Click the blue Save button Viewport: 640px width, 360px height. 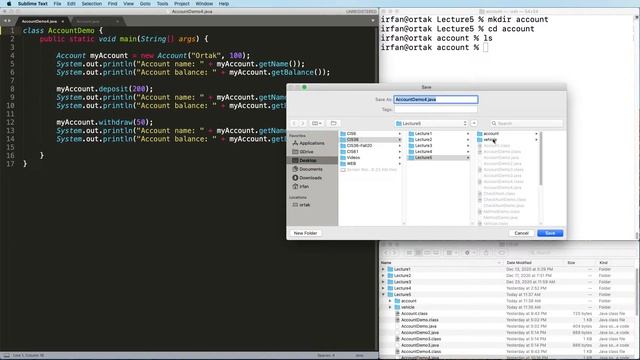tap(550, 233)
